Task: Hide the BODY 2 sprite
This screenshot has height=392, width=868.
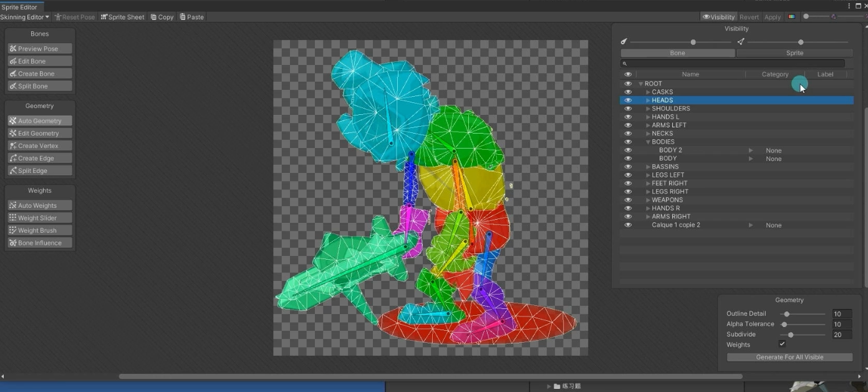Action: 628,150
